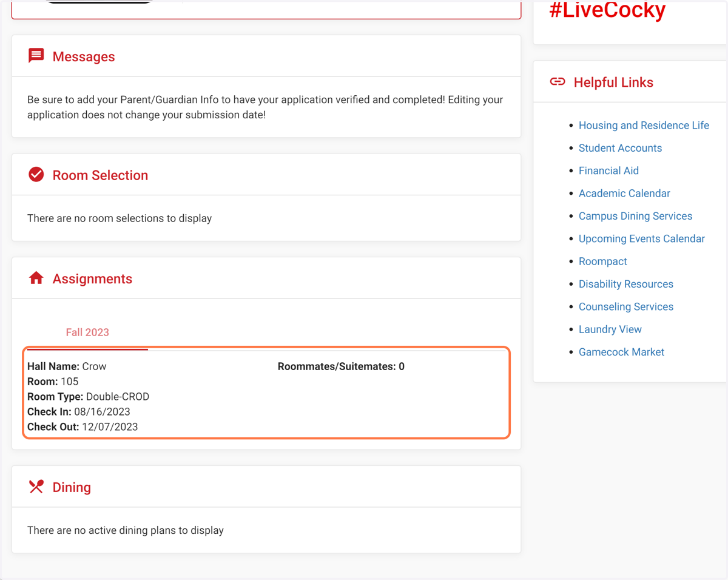Click 'Check Out: 12/07/2023' text
Screen dimensions: 728x580
(83, 427)
